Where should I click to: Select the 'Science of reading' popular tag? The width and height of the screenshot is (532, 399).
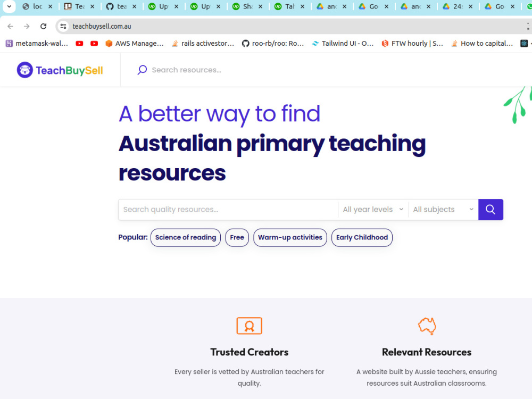click(186, 237)
